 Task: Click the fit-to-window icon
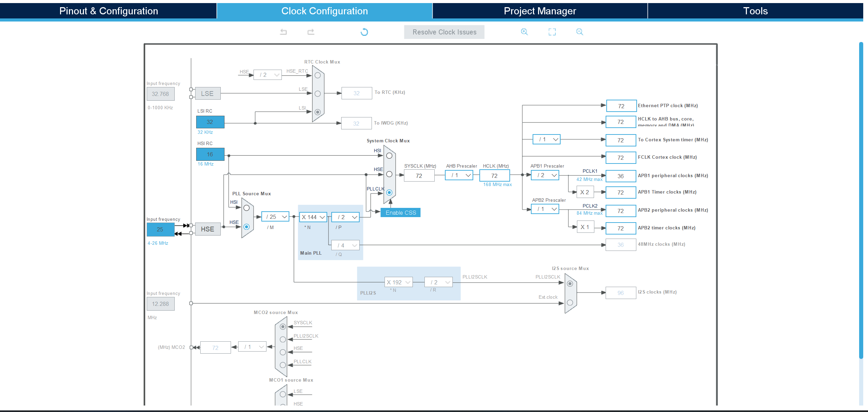click(x=552, y=32)
